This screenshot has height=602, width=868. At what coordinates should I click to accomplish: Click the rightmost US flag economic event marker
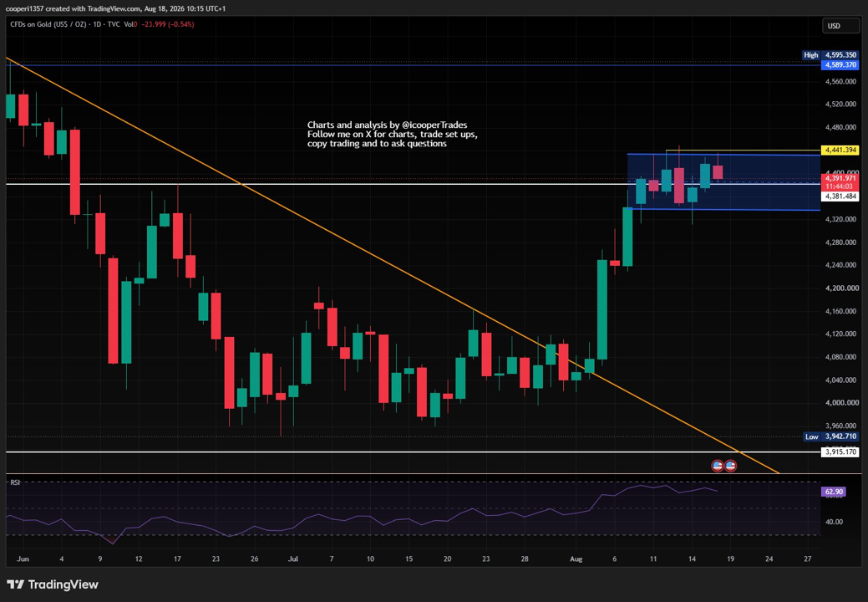730,466
